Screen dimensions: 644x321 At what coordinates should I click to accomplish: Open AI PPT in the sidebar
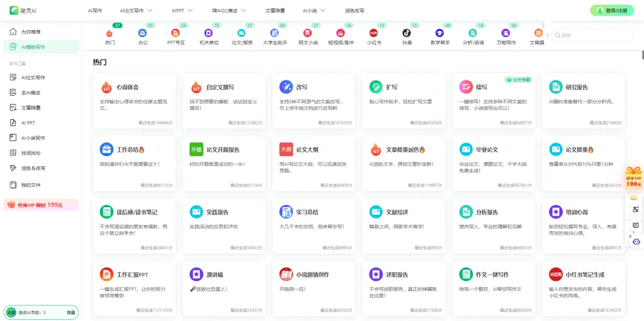tap(41, 123)
